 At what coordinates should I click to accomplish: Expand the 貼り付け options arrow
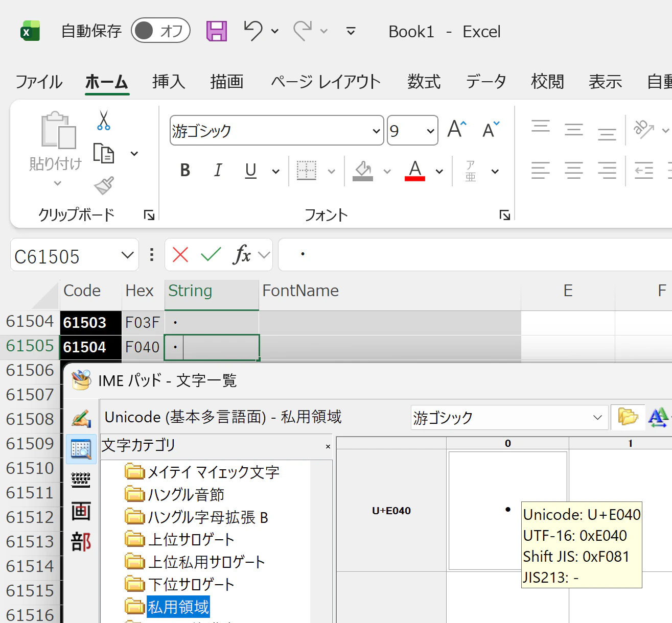point(57,183)
